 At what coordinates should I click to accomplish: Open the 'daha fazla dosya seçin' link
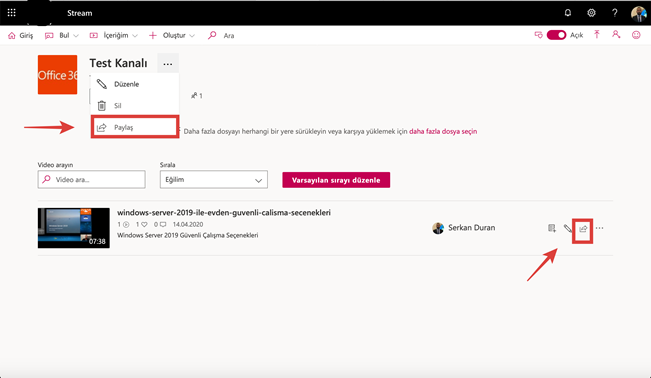pos(443,131)
